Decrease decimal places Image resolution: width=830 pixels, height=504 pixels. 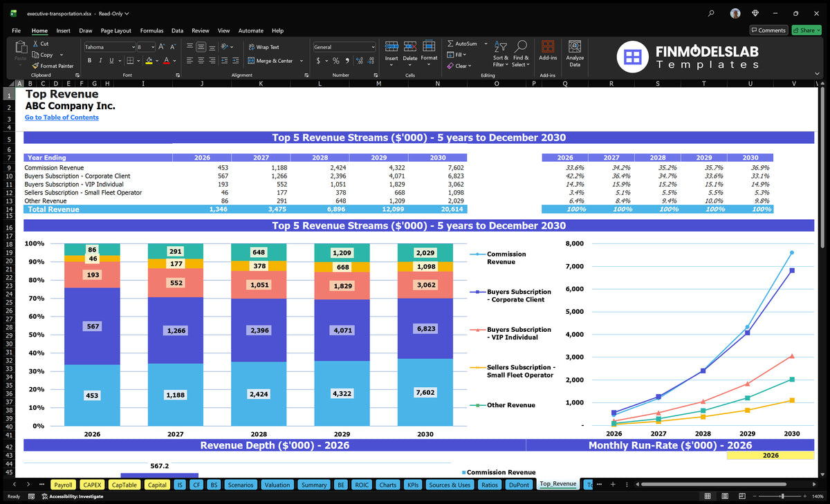(371, 61)
